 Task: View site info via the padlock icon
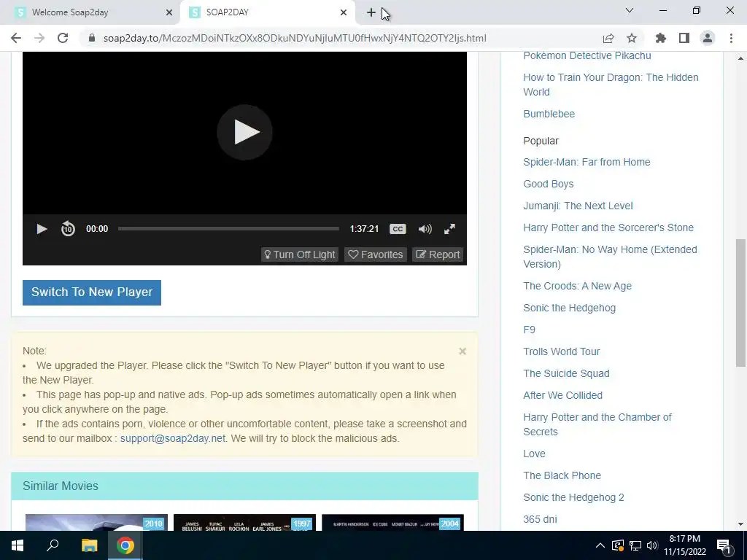92,38
